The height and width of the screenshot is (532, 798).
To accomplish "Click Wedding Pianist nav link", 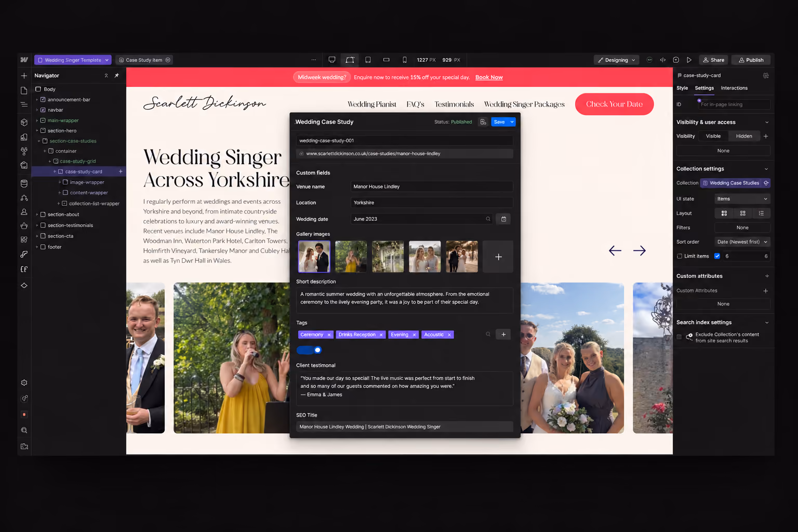I will tap(372, 104).
